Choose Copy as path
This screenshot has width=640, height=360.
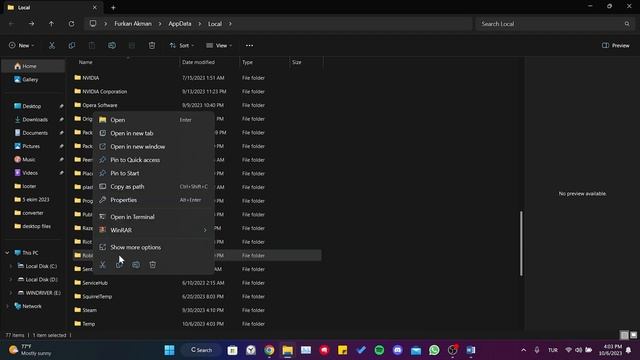point(153,187)
